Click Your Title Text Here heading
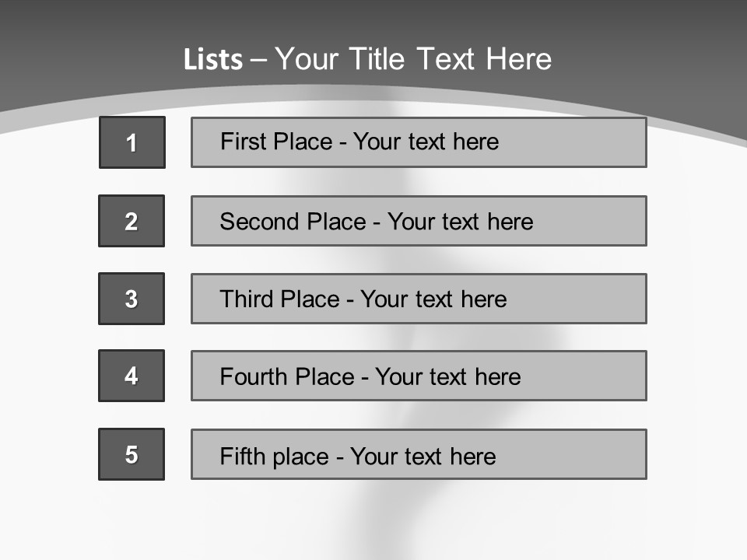The width and height of the screenshot is (747, 560). (x=413, y=59)
